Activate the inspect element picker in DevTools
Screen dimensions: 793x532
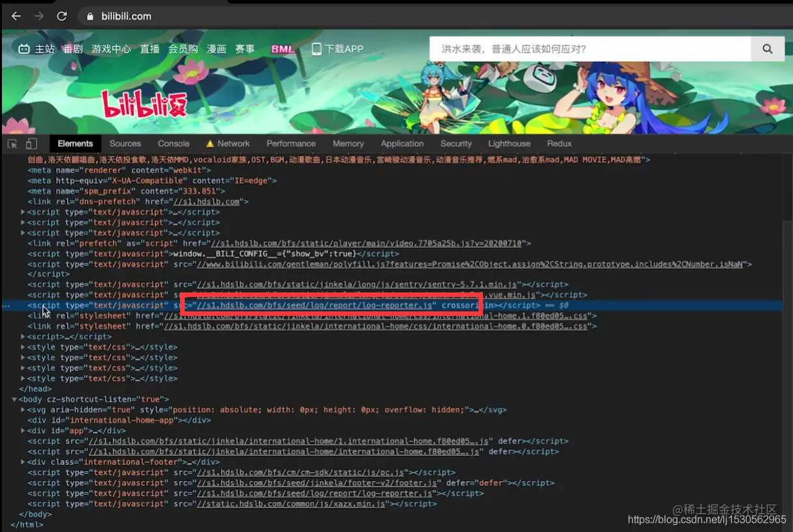click(10, 143)
